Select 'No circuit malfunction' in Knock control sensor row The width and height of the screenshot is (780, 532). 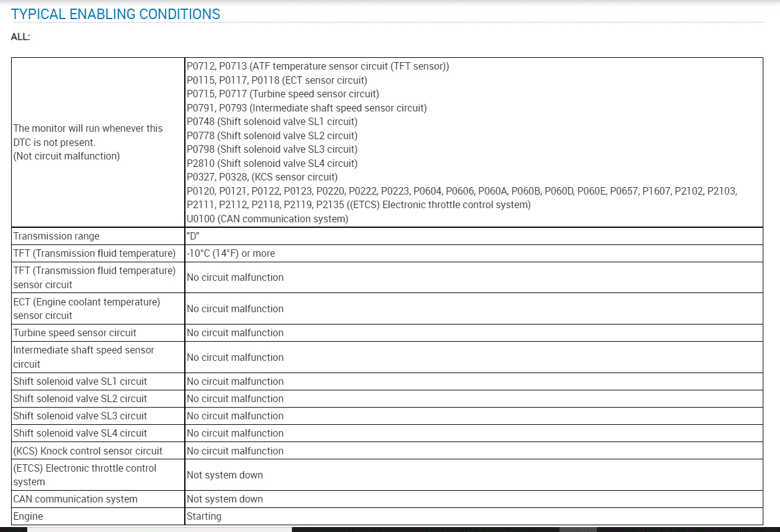click(235, 451)
